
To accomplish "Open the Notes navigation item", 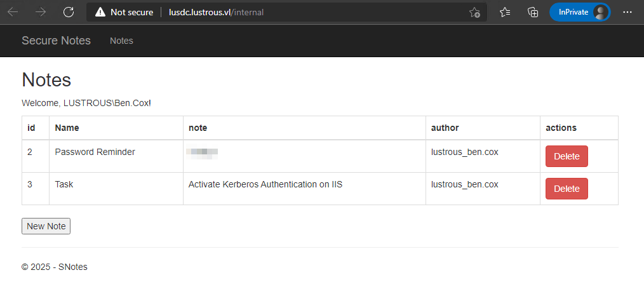I will 121,41.
